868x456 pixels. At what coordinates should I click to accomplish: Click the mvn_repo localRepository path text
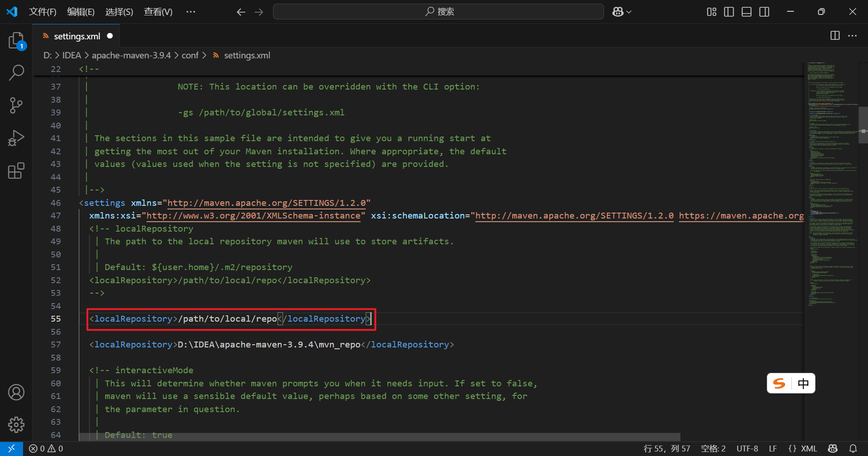(x=269, y=345)
